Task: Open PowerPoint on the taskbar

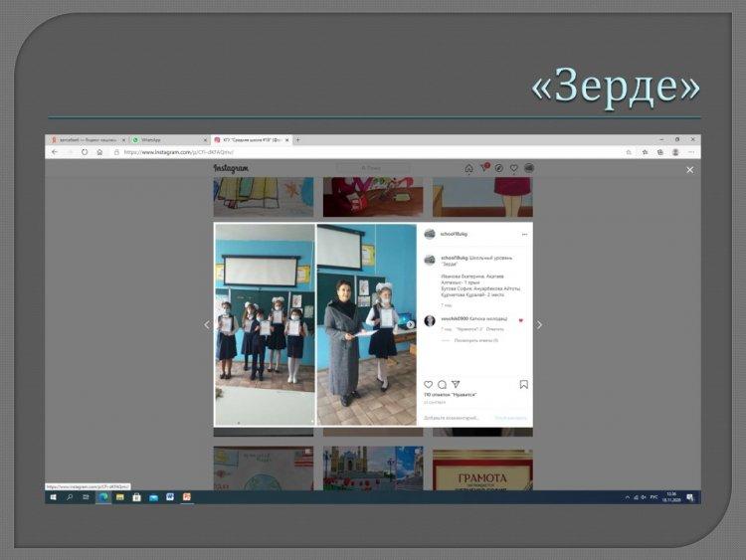Action: [x=187, y=497]
